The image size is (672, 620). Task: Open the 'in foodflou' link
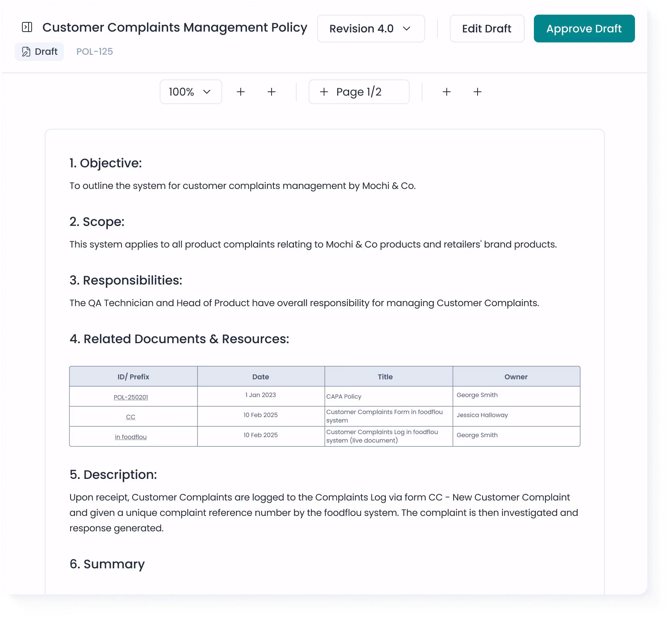pyautogui.click(x=131, y=437)
